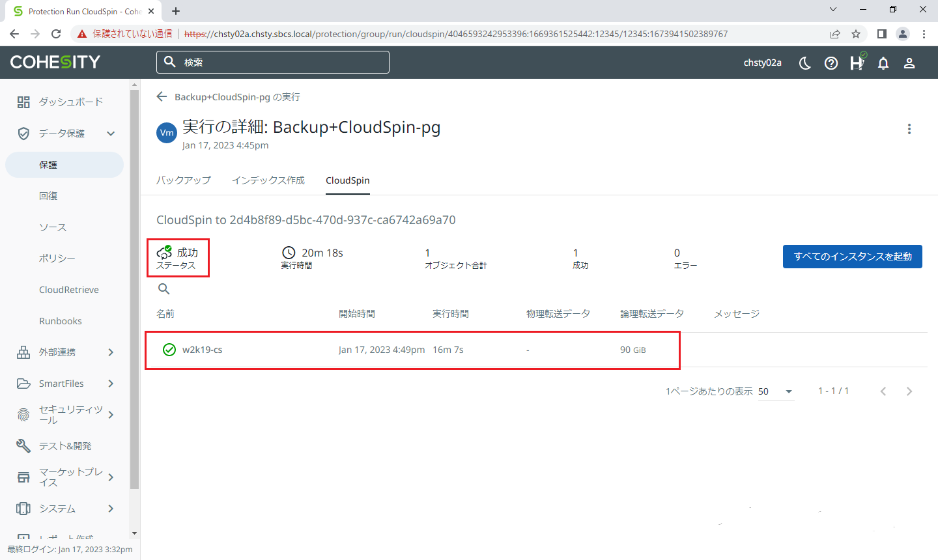
Task: Open the browser side panel icon
Action: click(881, 34)
